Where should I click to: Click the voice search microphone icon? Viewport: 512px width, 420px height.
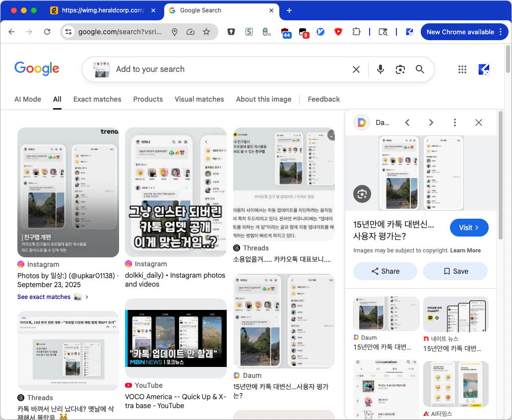click(x=381, y=69)
